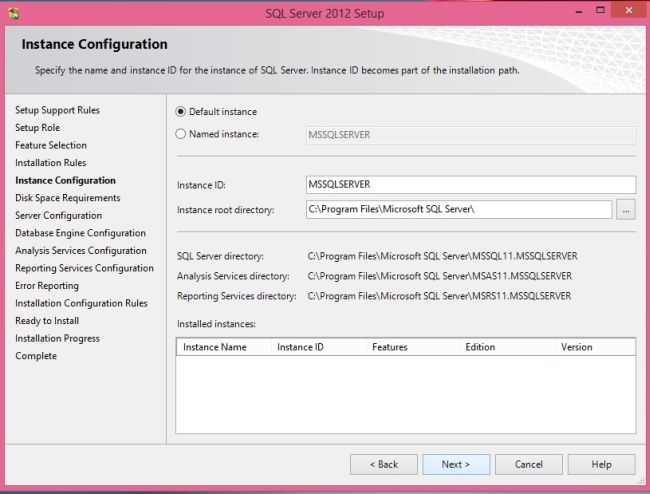Select Analysis Services Configuration step
Image resolution: width=650 pixels, height=494 pixels.
click(81, 250)
